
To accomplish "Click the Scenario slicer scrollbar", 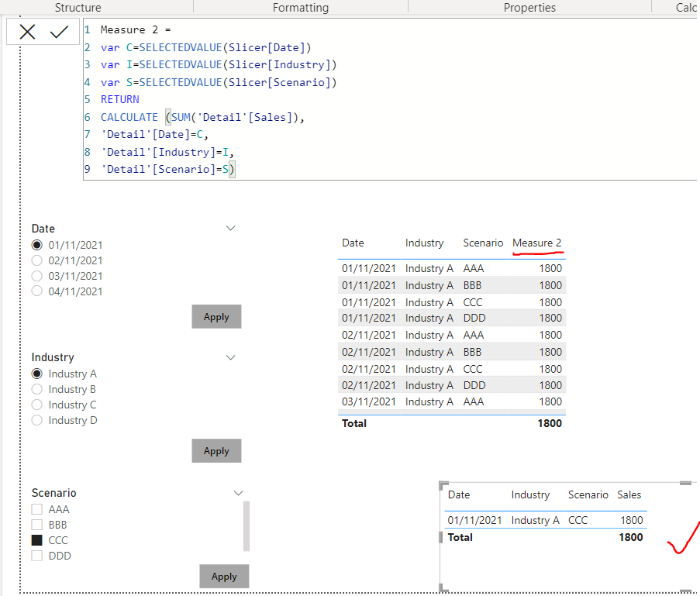I will [x=247, y=526].
